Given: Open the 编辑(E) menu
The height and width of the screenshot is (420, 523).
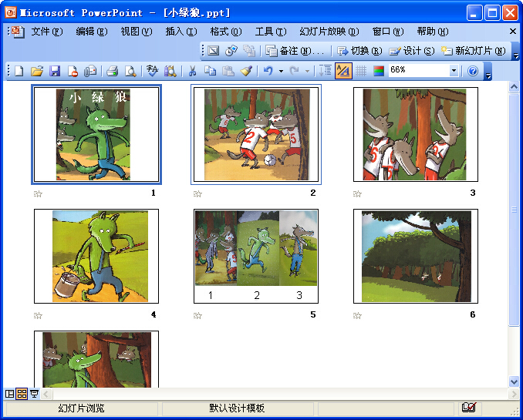Looking at the screenshot, I should tap(91, 32).
